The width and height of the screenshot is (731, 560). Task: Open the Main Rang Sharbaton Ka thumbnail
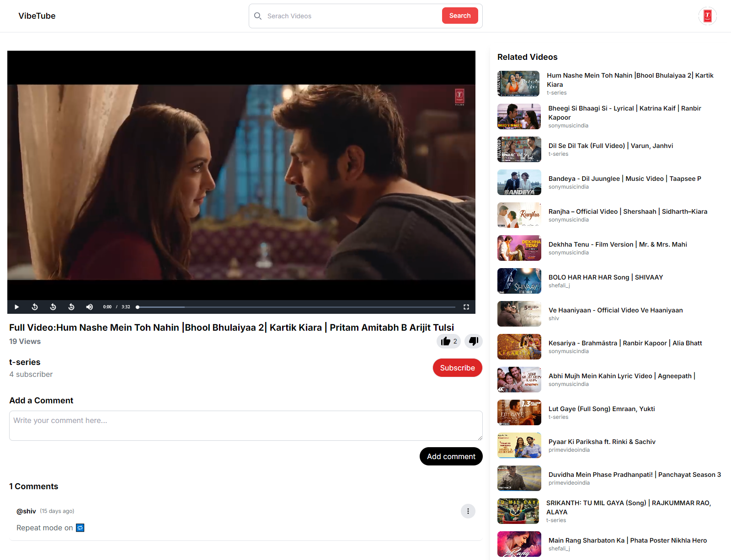519,544
